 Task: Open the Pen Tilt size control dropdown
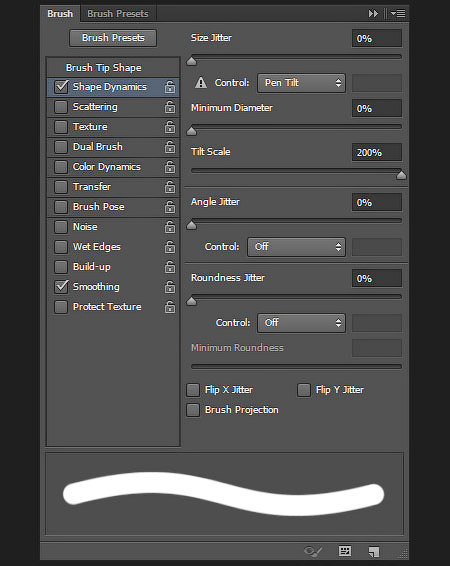[301, 83]
